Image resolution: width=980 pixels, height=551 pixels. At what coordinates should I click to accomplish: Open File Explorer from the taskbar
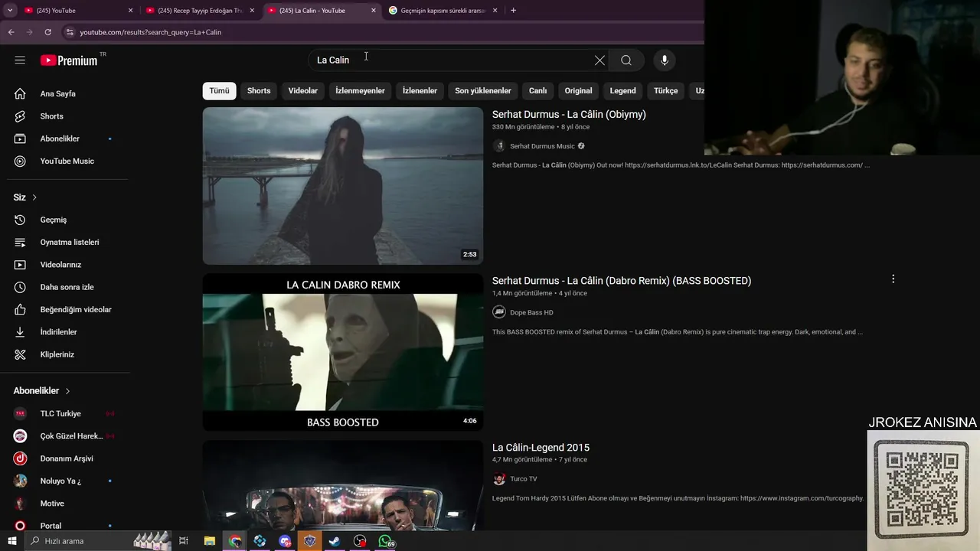click(x=209, y=541)
